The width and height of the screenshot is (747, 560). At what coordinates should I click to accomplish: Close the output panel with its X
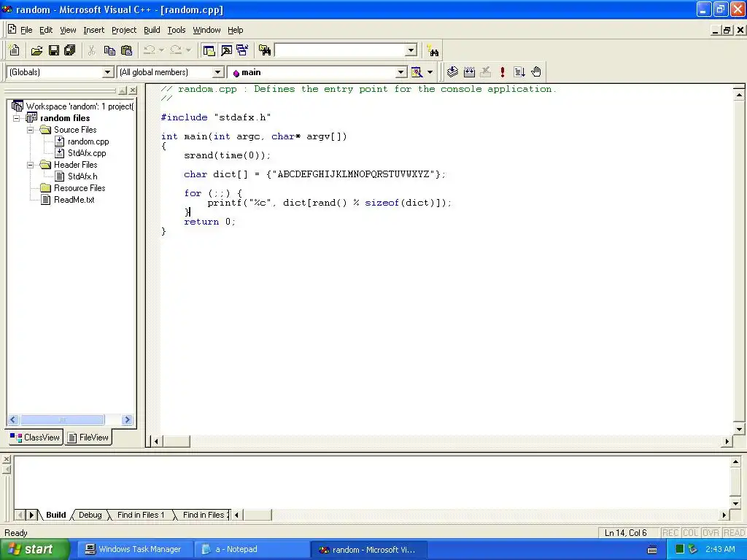[6, 459]
